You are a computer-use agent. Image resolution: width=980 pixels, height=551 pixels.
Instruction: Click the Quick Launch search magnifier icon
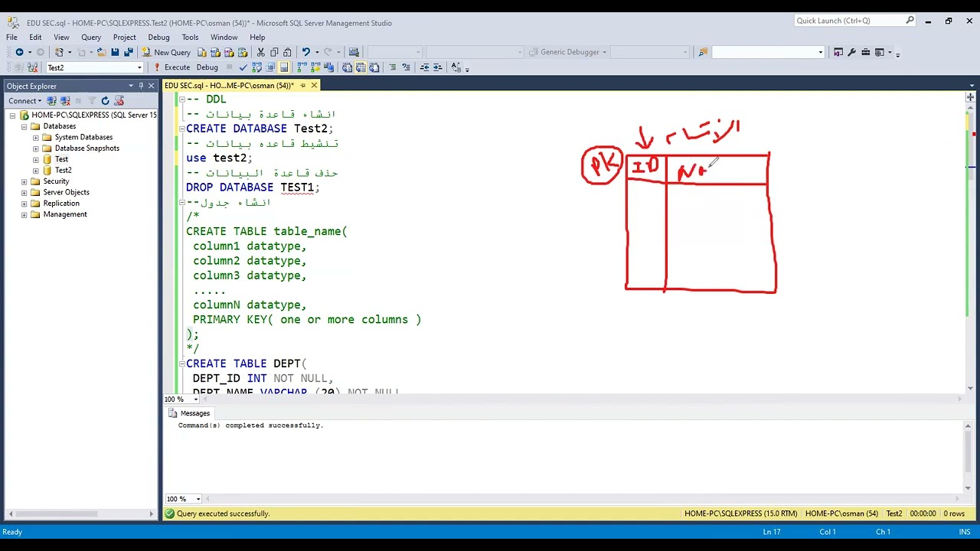[x=910, y=21]
